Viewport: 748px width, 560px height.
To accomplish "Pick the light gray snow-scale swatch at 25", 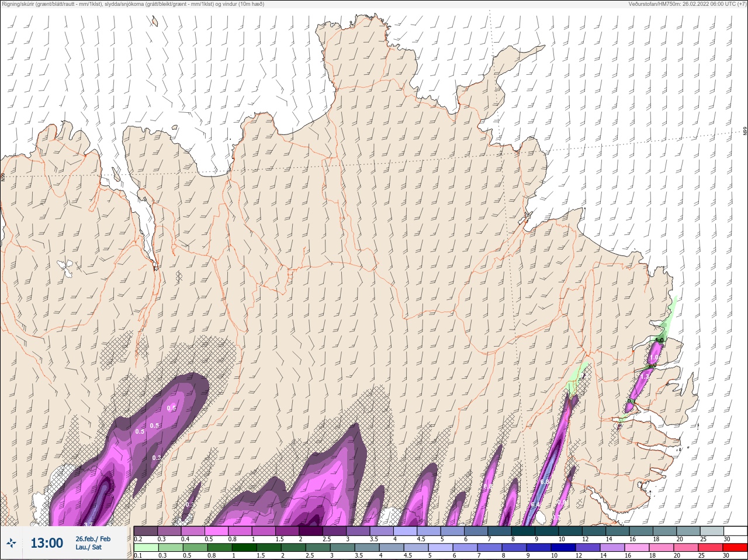I will click(712, 531).
